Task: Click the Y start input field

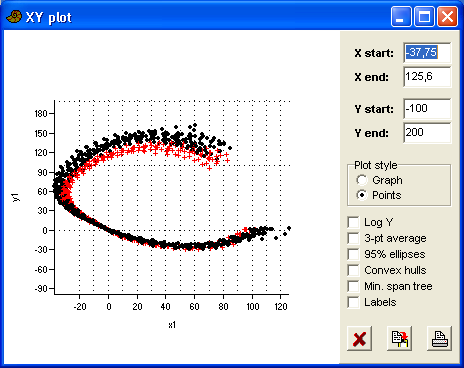Action: (x=427, y=109)
